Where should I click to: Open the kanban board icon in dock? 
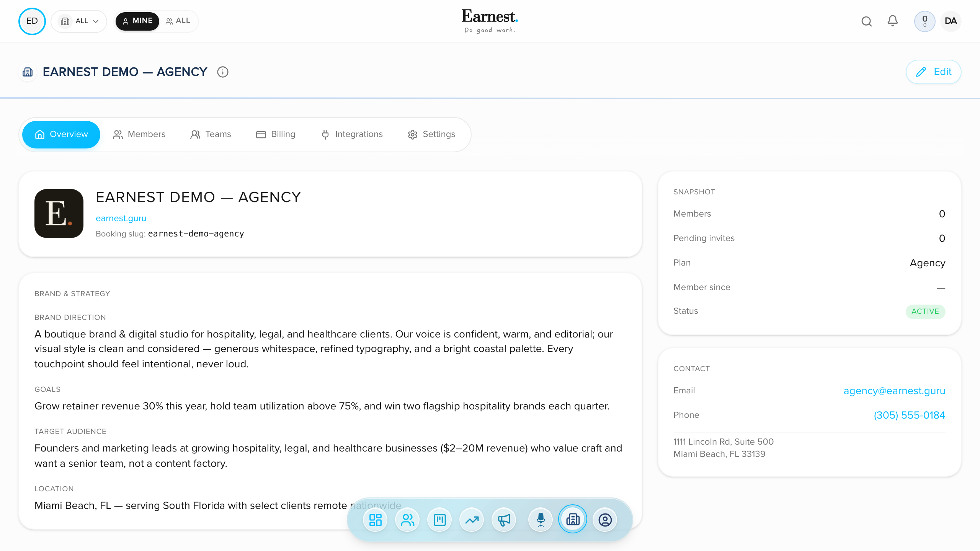point(439,520)
